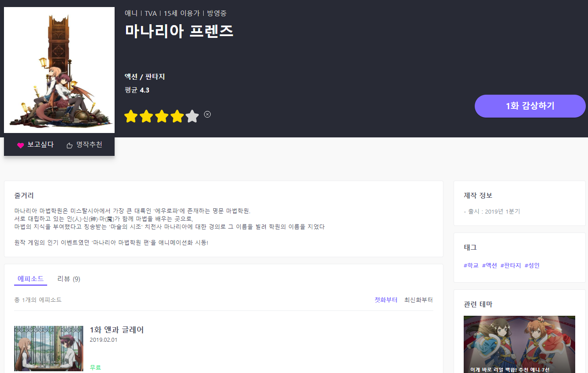Open episode 1 thumbnail image
The height and width of the screenshot is (373, 588).
coord(48,348)
